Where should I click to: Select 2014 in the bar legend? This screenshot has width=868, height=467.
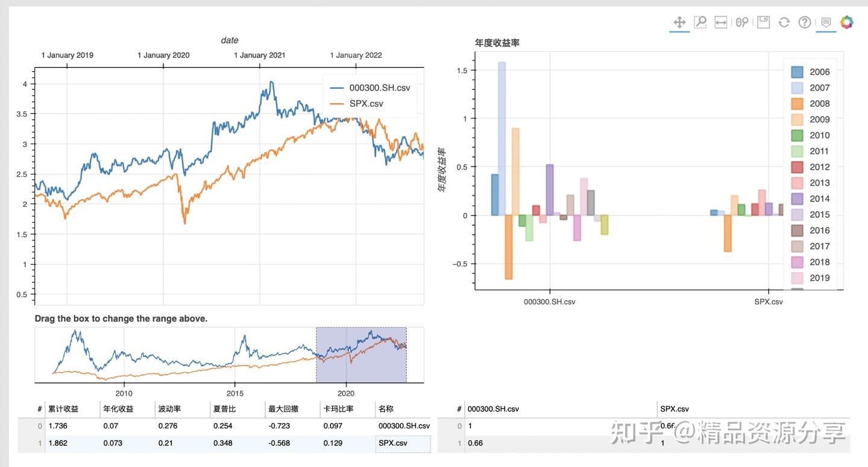tap(811, 199)
